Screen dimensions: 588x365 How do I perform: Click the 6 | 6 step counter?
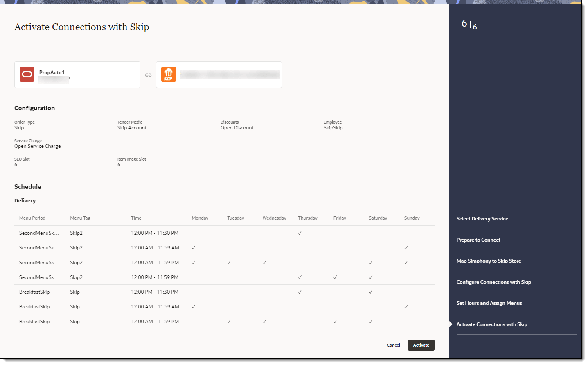coord(469,25)
